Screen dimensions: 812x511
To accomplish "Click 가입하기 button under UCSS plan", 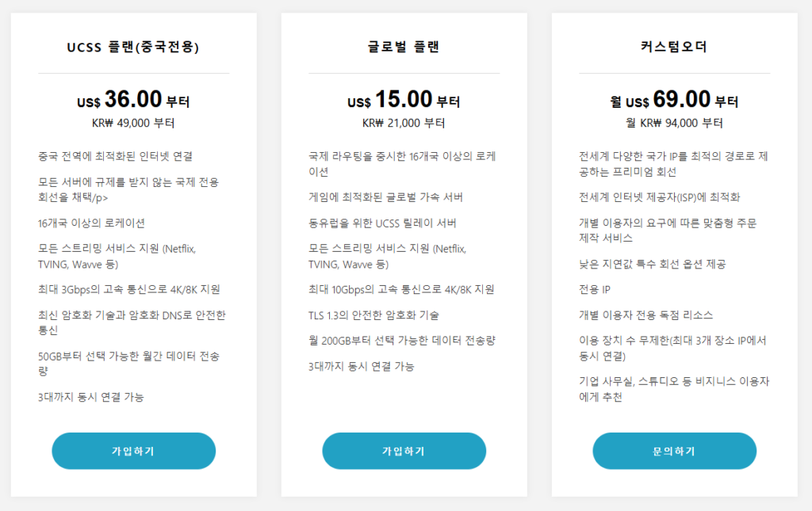I will coord(133,451).
